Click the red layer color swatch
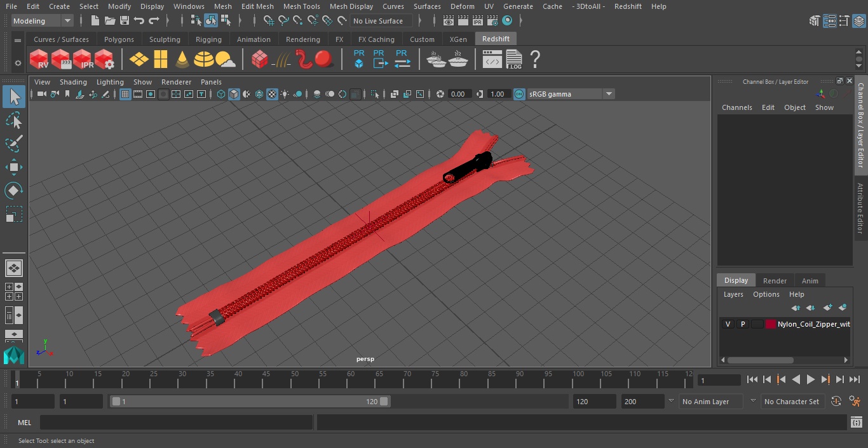 pos(771,324)
